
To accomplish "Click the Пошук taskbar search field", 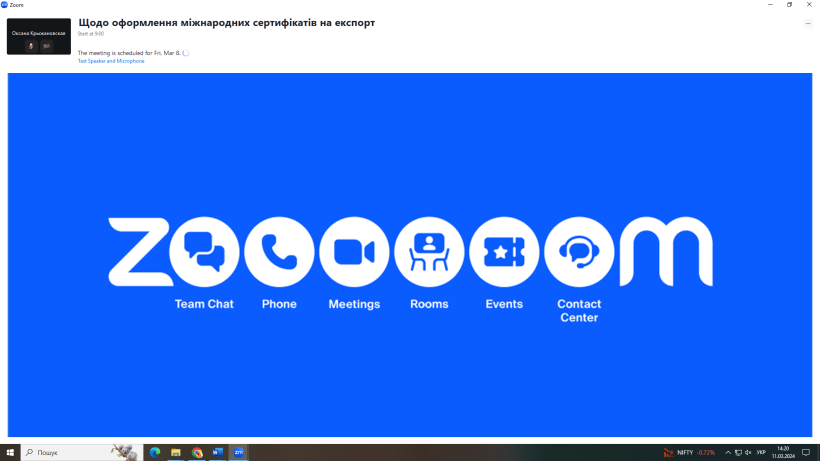I will coord(82,453).
